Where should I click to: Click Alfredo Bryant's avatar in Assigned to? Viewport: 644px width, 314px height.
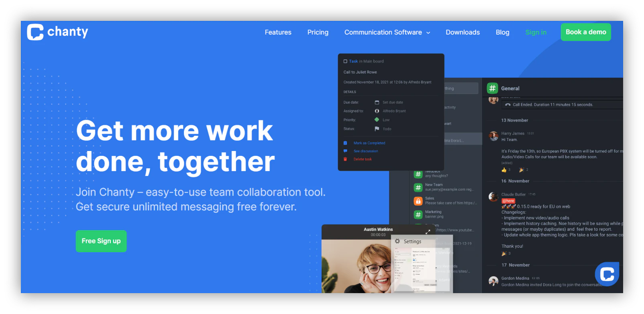tap(377, 111)
